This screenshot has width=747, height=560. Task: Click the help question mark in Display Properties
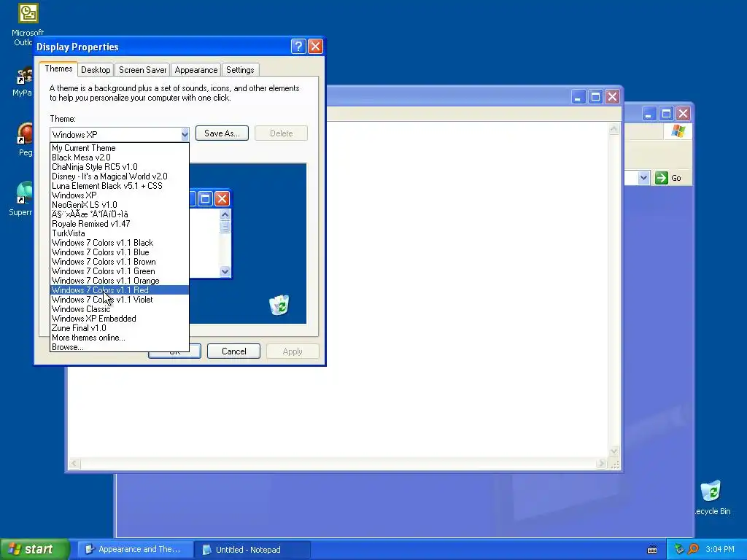pos(298,46)
